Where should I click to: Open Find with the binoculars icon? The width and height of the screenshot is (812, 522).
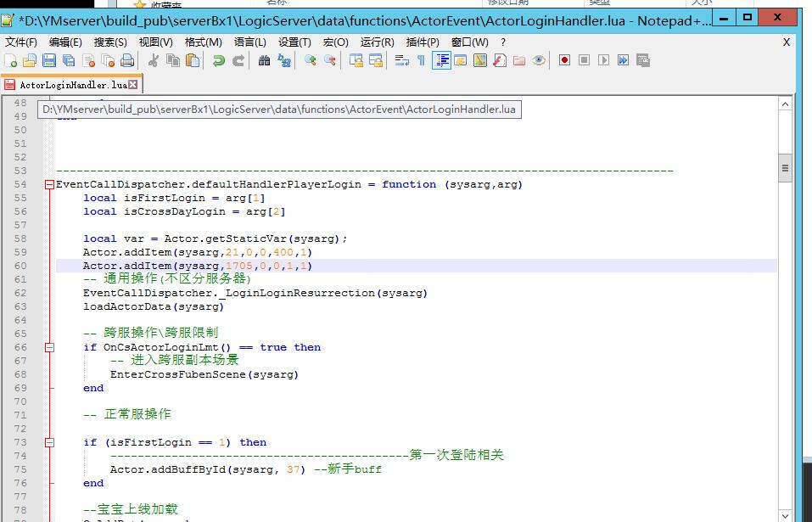(x=264, y=60)
